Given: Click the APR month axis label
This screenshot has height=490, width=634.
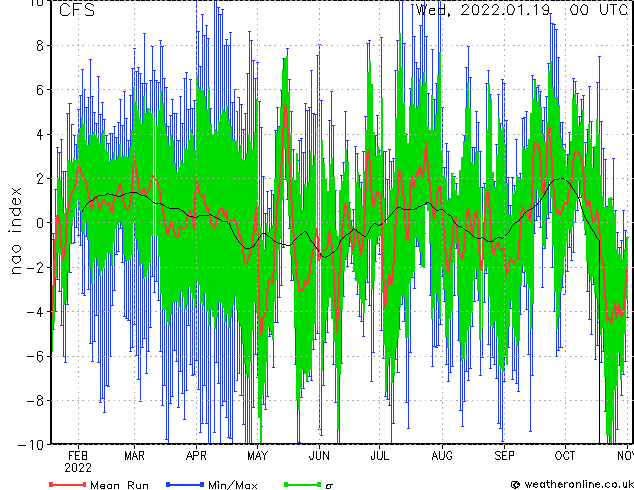Looking at the screenshot, I should 196,456.
